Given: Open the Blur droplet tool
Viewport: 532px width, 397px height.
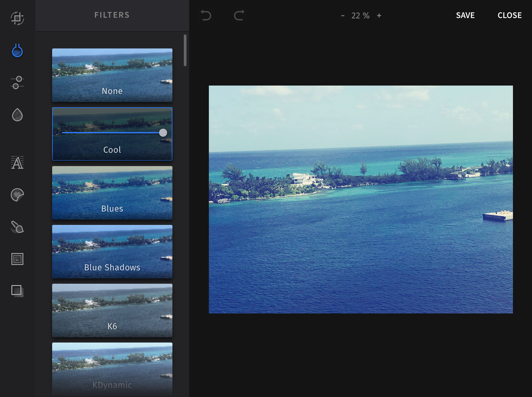Looking at the screenshot, I should click(x=17, y=115).
